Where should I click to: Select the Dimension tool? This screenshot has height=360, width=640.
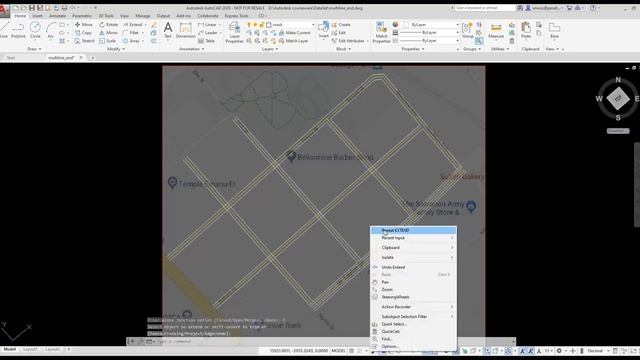(x=186, y=31)
